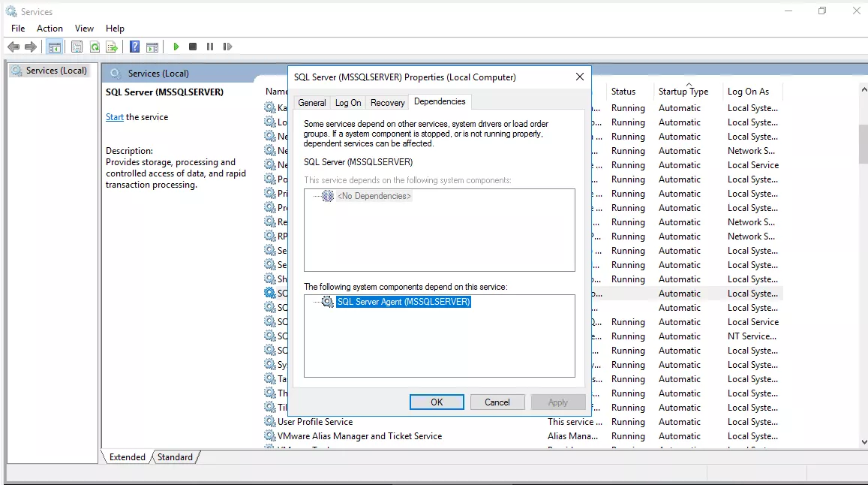This screenshot has height=485, width=868.
Task: Switch to the General tab in Properties
Action: click(311, 103)
